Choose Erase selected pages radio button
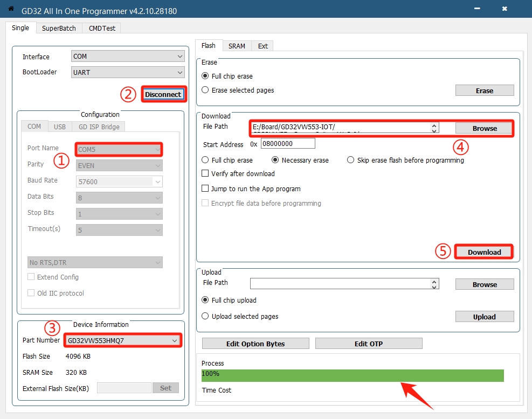 [x=205, y=90]
